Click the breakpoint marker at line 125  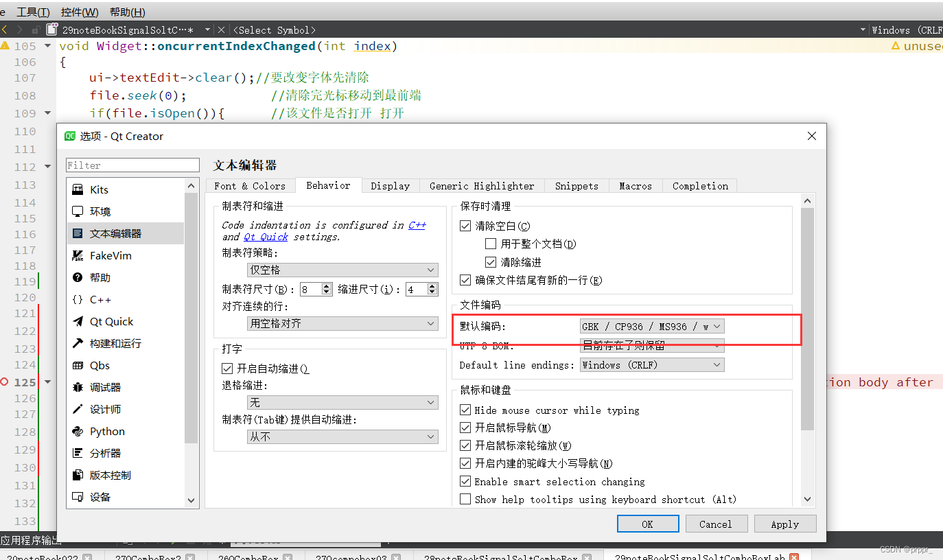(4, 382)
